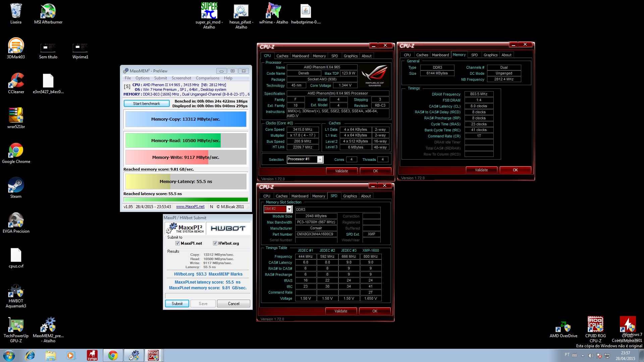
Task: Open 3DMark03 desktop shortcut
Action: [16, 49]
